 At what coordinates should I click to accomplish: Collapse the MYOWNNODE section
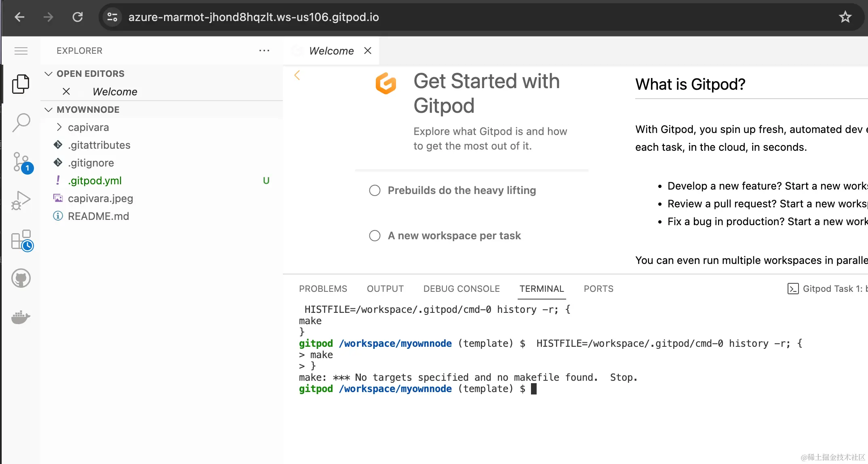click(x=88, y=110)
